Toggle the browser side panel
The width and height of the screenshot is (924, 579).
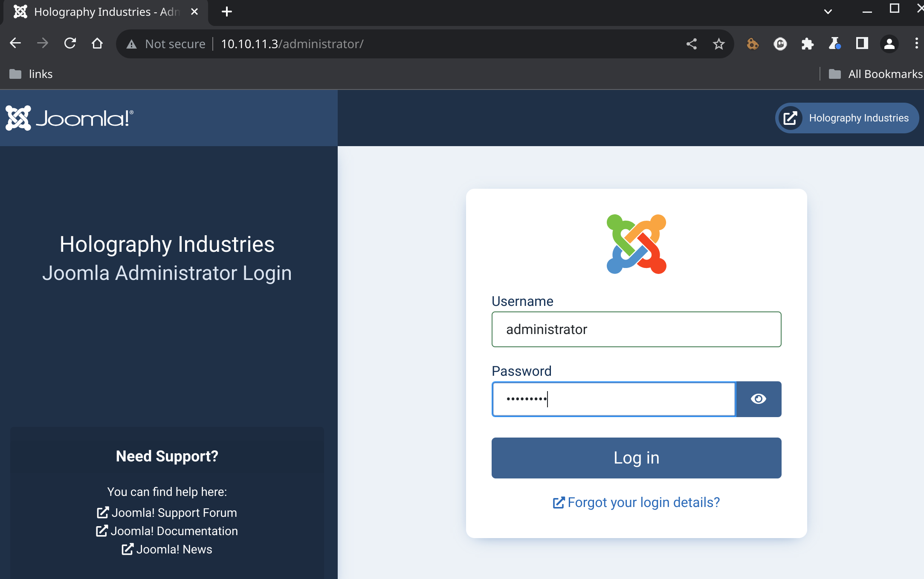[862, 43]
